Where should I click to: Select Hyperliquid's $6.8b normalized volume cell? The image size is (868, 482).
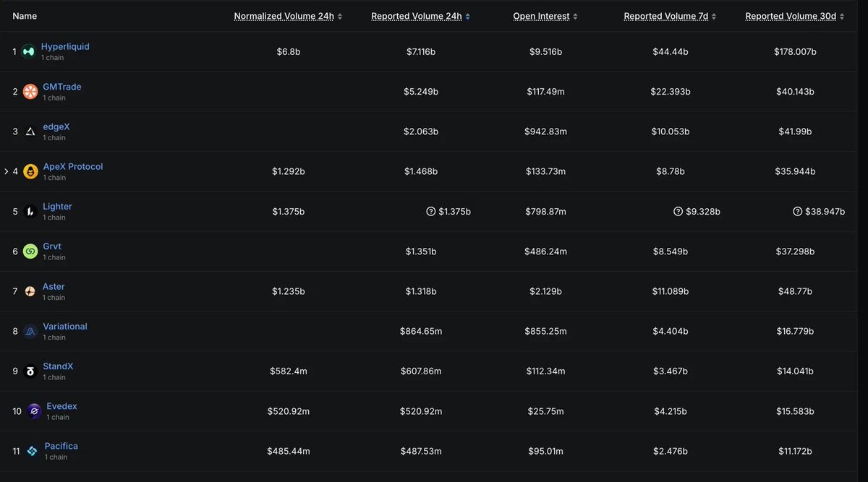[x=289, y=52]
